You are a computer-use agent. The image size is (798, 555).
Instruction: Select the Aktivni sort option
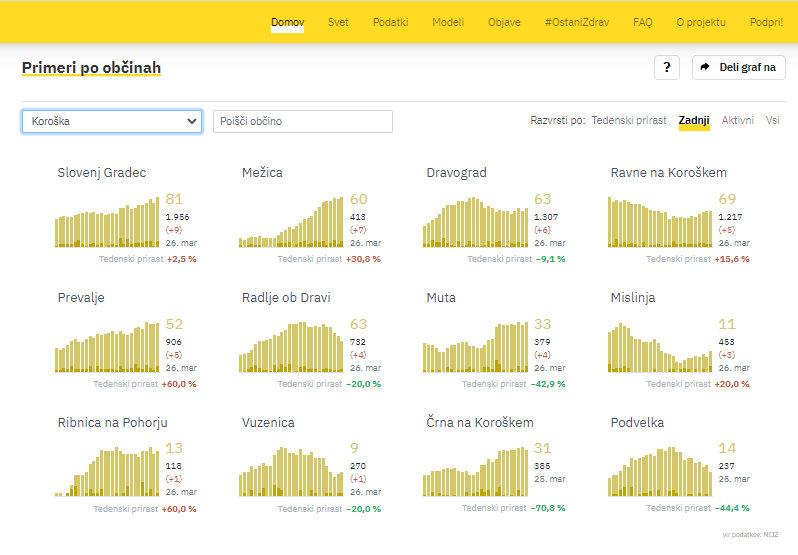pos(738,120)
